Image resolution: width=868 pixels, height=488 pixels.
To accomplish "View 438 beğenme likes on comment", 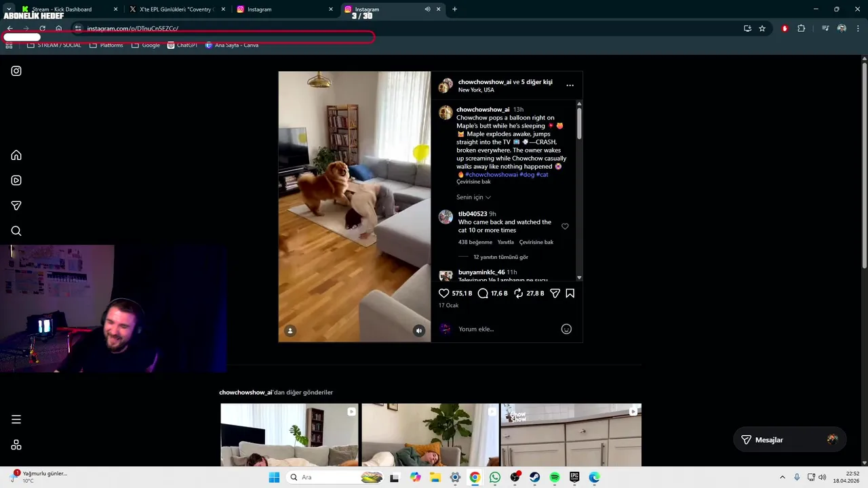I will [x=475, y=243].
